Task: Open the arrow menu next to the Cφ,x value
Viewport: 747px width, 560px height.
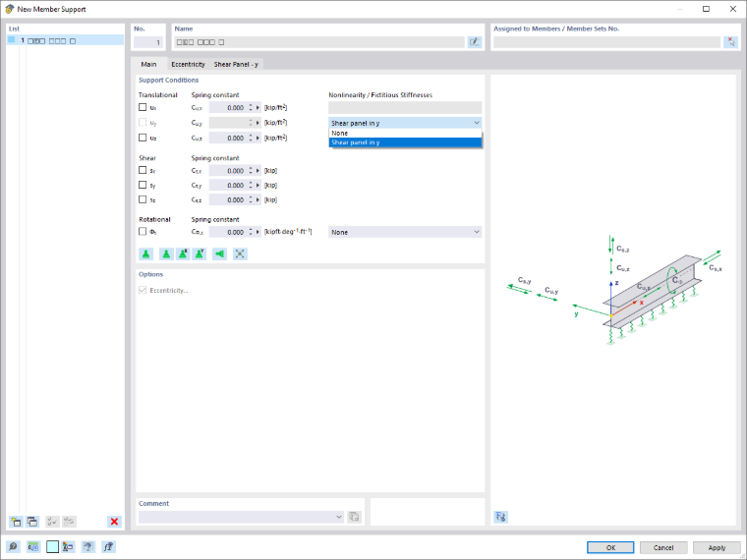Action: point(258,232)
